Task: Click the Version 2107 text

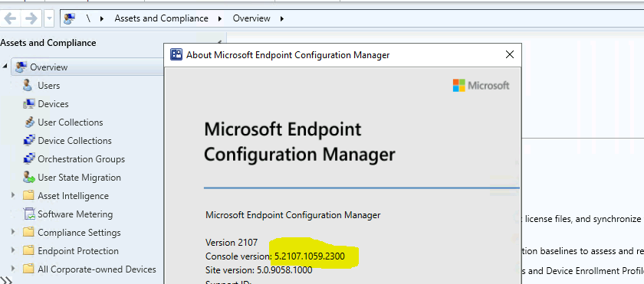Action: (232, 243)
